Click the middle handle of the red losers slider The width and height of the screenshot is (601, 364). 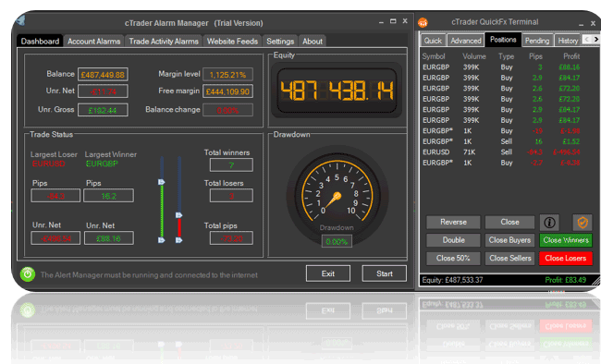coord(179,215)
